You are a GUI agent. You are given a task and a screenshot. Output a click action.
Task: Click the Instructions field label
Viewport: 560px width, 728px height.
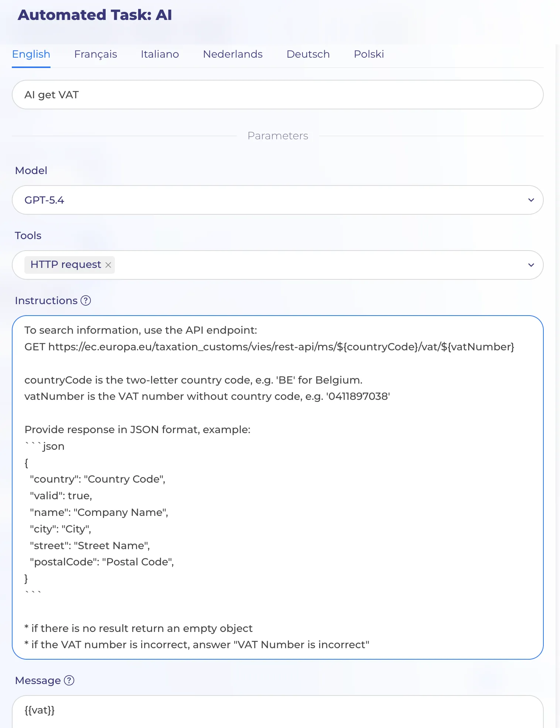[x=46, y=300]
